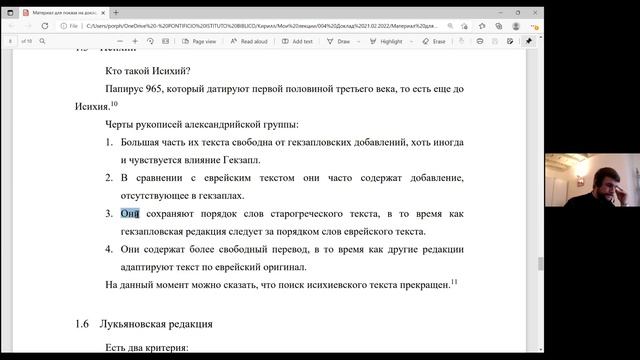This screenshot has height=360, width=640.
Task: Click footnote reference 10 after "Исихия."
Action: (114, 104)
